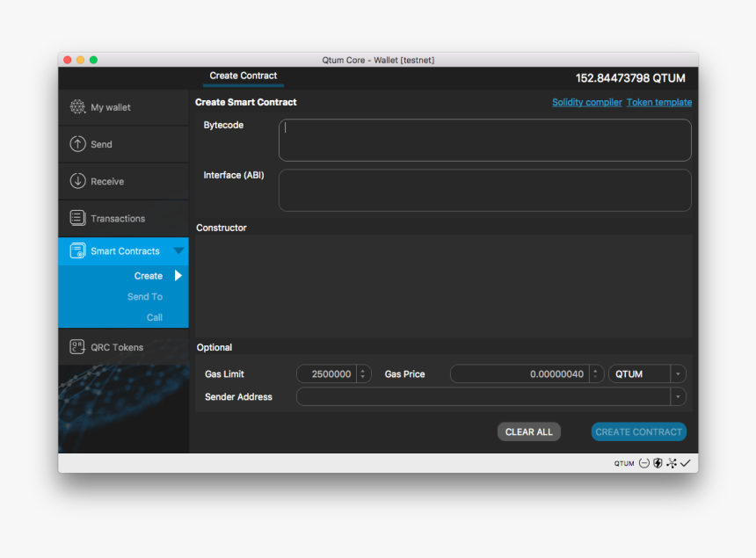756x558 pixels.
Task: Click the Gas Price value field
Action: click(x=520, y=374)
